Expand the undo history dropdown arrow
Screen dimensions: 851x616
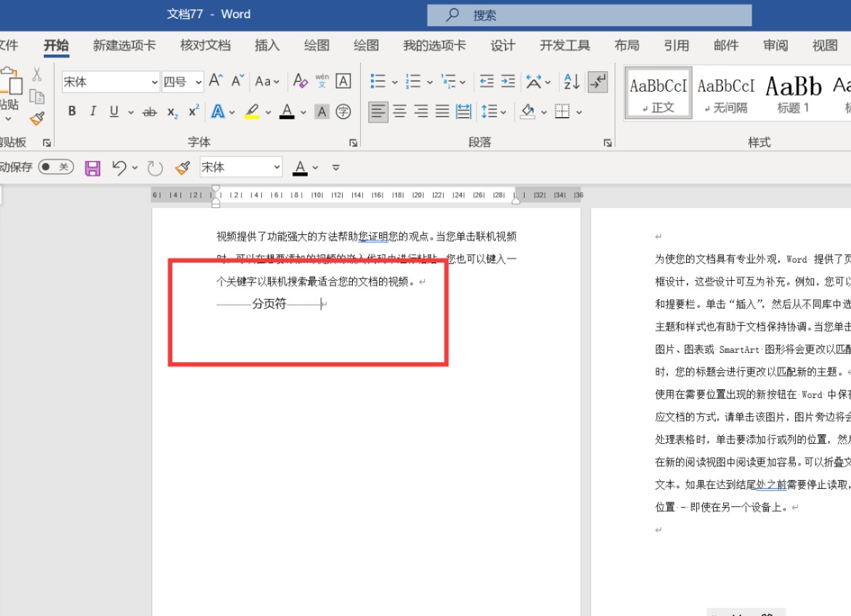click(135, 168)
